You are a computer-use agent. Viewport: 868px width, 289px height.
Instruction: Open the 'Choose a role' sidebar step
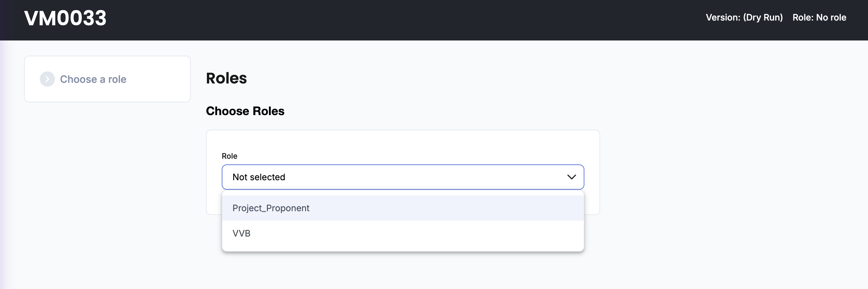point(93,79)
